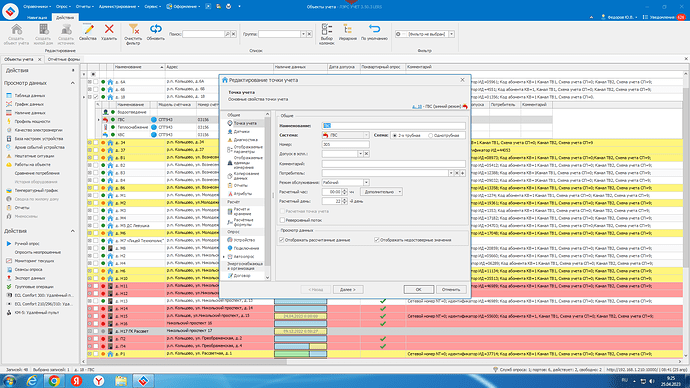Image resolution: width=690 pixels, height=388 pixels.
Task: Click into Комментарий input field
Action: coord(393,164)
